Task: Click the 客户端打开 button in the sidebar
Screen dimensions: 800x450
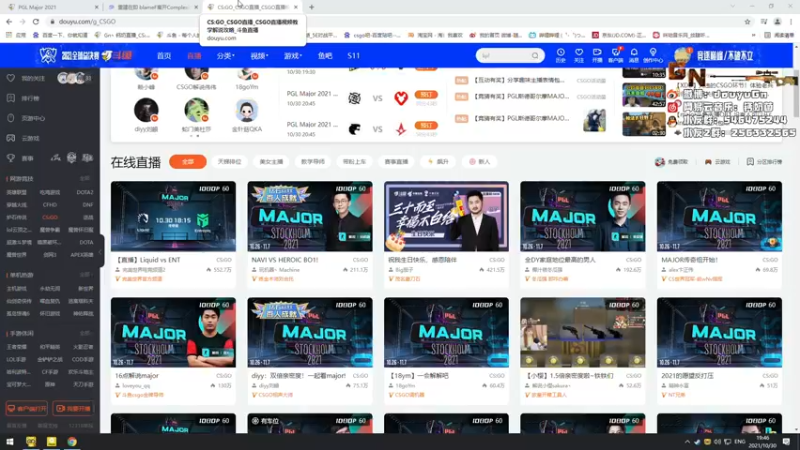Action: [x=27, y=408]
